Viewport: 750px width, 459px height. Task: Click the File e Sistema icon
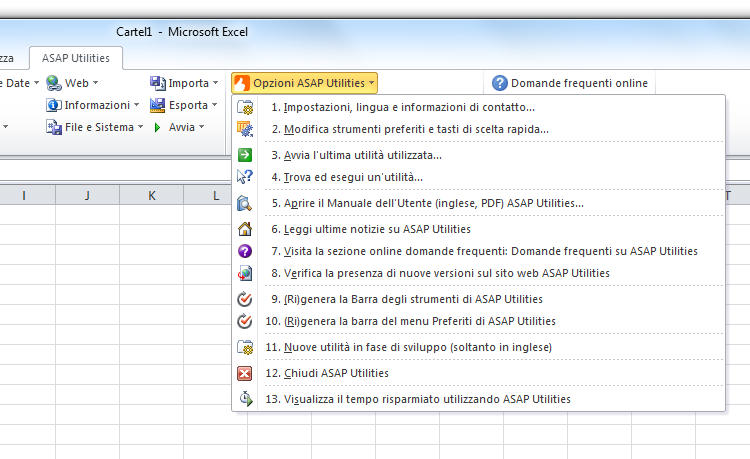(54, 127)
